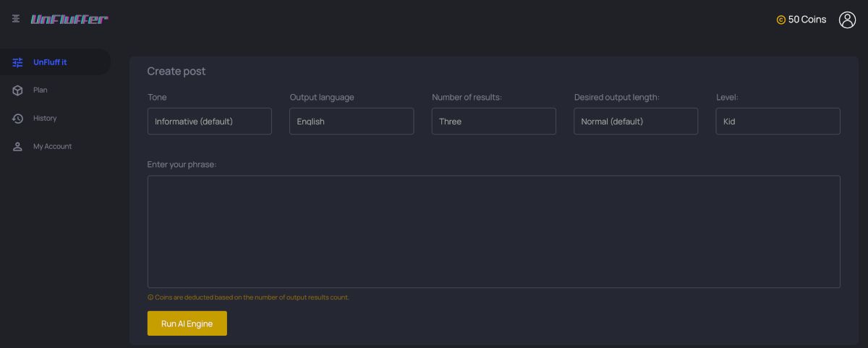
Task: Select the UnFluff it sidebar label
Action: click(x=50, y=62)
